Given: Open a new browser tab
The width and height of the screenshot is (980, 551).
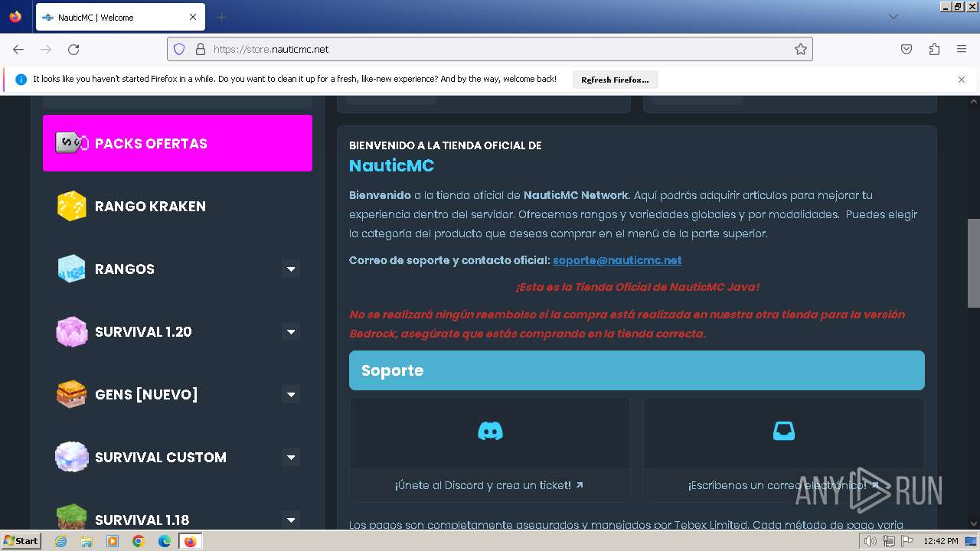Looking at the screenshot, I should (221, 17).
